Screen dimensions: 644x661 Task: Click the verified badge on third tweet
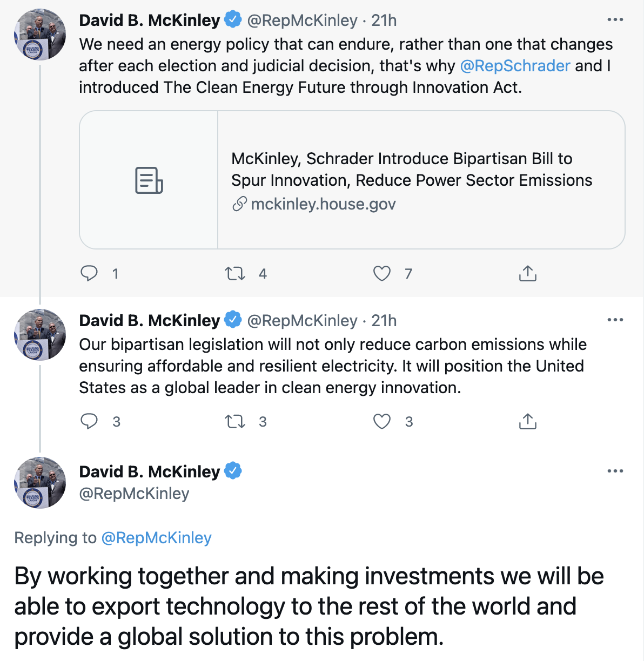pos(233,471)
